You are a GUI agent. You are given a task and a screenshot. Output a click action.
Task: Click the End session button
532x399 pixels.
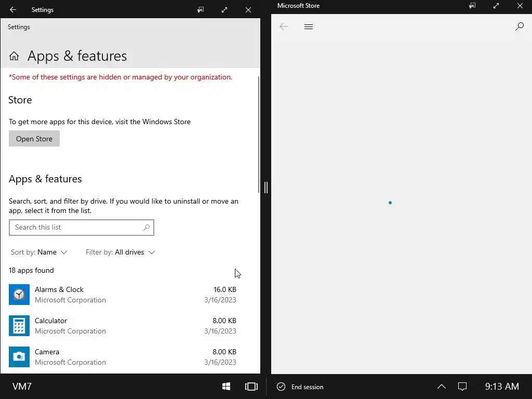click(300, 387)
